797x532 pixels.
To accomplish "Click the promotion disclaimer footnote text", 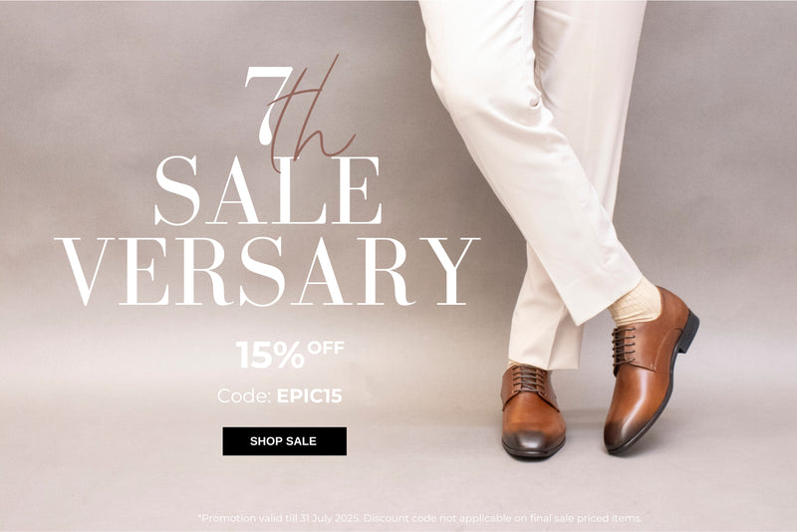I will [x=419, y=518].
